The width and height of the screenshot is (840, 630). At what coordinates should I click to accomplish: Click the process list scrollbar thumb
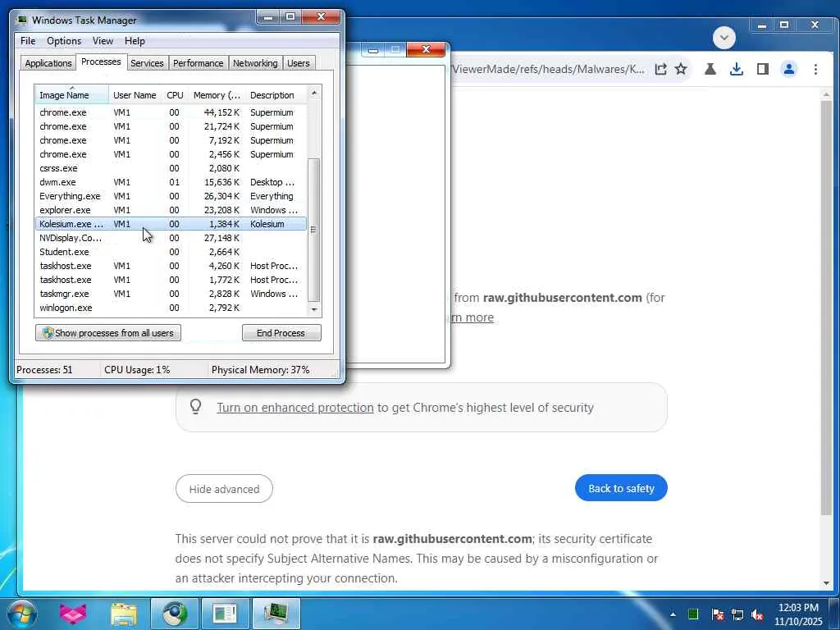[314, 230]
